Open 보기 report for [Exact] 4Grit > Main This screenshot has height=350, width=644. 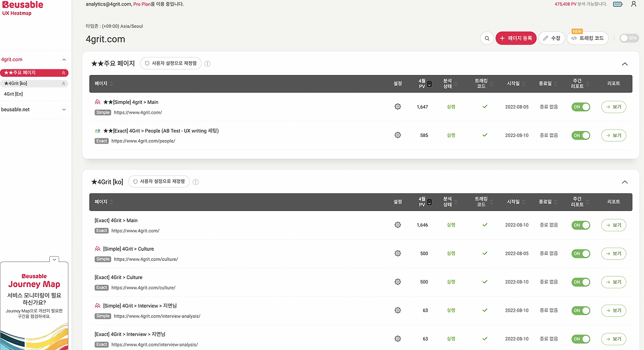(x=614, y=225)
